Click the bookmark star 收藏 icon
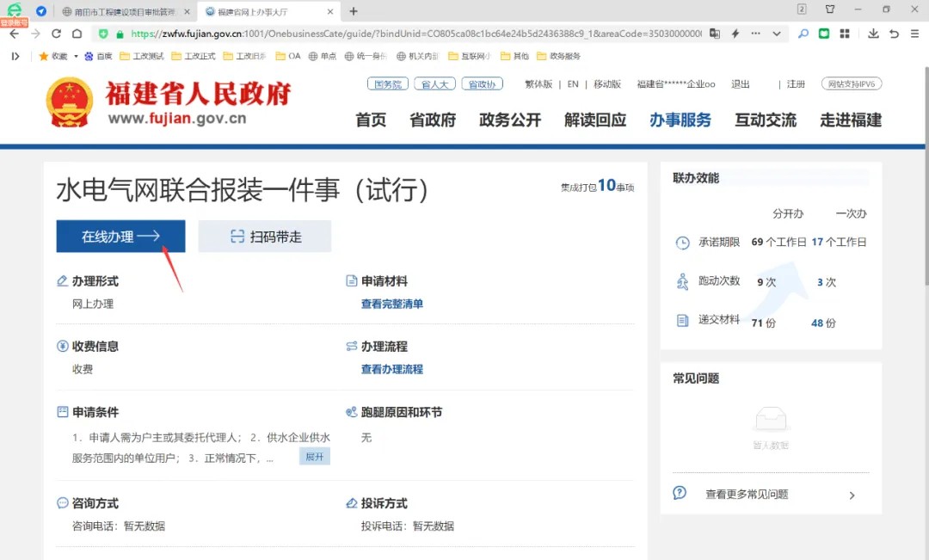The width and height of the screenshot is (929, 560). pos(45,56)
